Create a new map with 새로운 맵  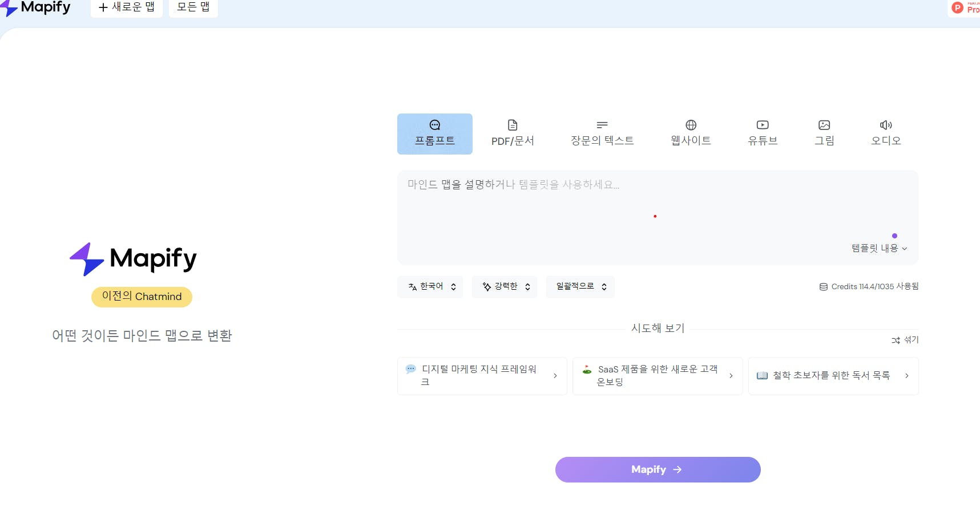pos(127,8)
